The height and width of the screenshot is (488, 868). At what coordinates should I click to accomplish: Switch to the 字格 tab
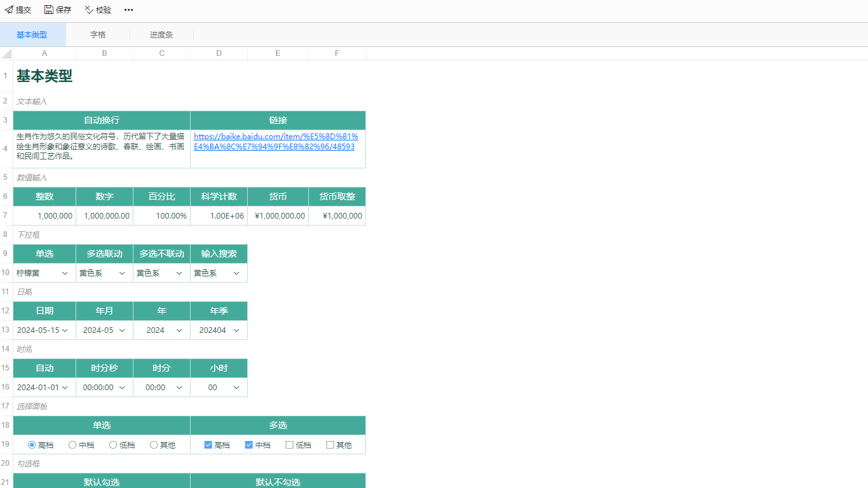point(98,35)
